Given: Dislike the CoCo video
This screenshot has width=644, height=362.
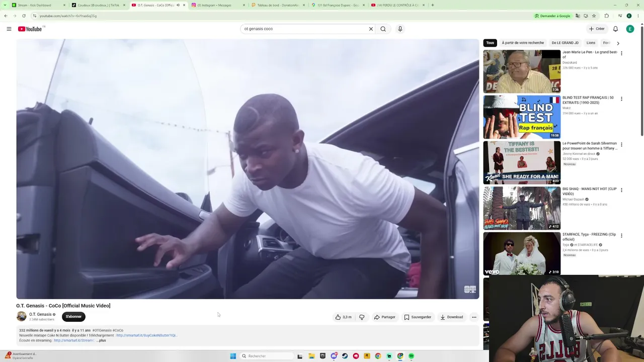Looking at the screenshot, I should (x=362, y=317).
